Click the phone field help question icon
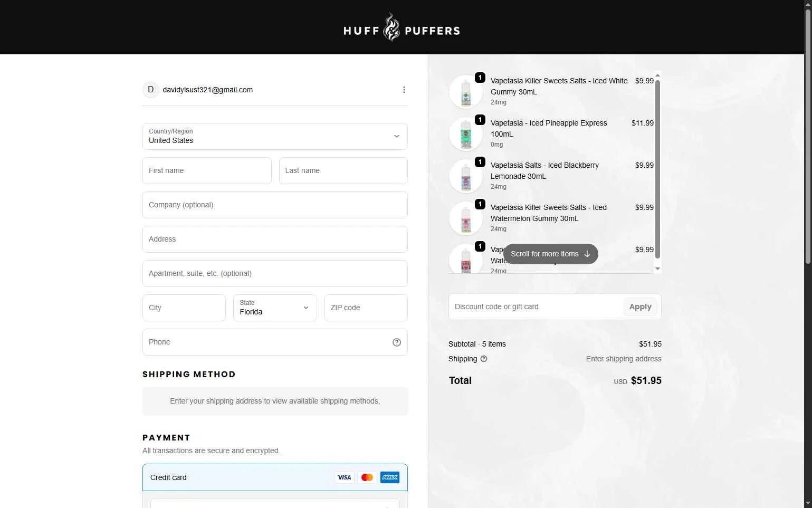Image resolution: width=812 pixels, height=508 pixels. tap(397, 342)
